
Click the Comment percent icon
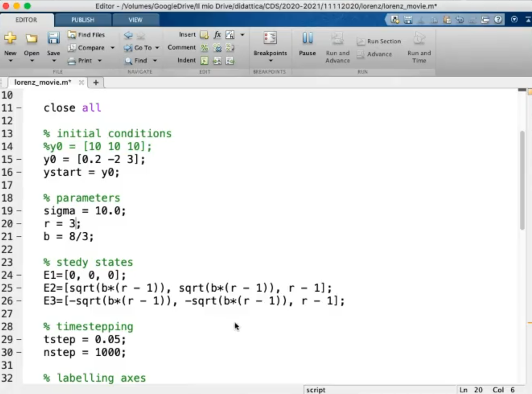204,48
